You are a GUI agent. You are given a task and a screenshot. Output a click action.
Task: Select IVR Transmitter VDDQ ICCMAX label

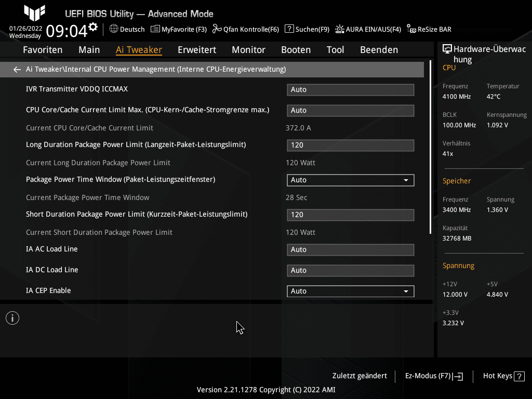tap(77, 89)
